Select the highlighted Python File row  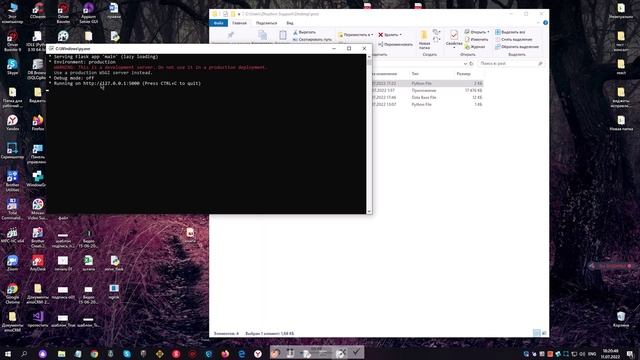[427, 83]
